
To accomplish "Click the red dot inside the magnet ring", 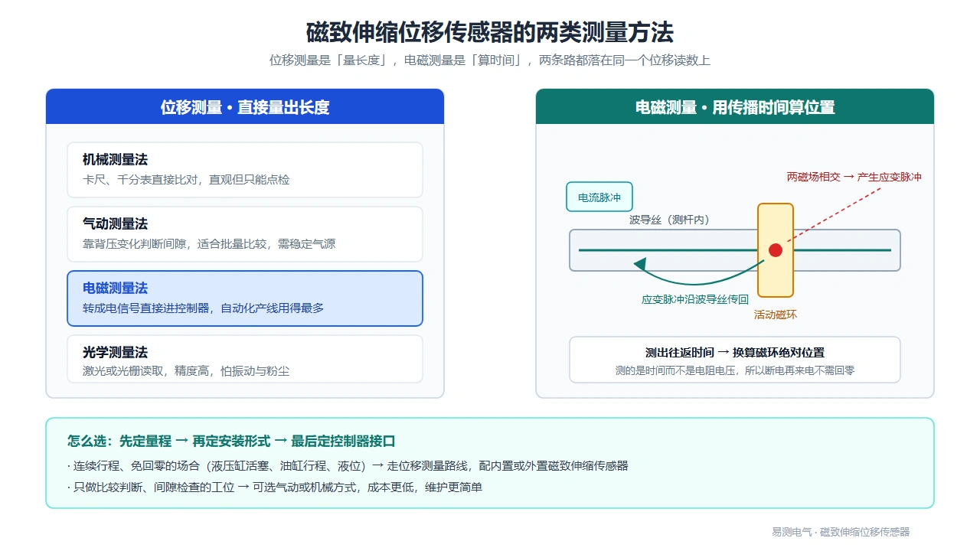I will click(776, 250).
